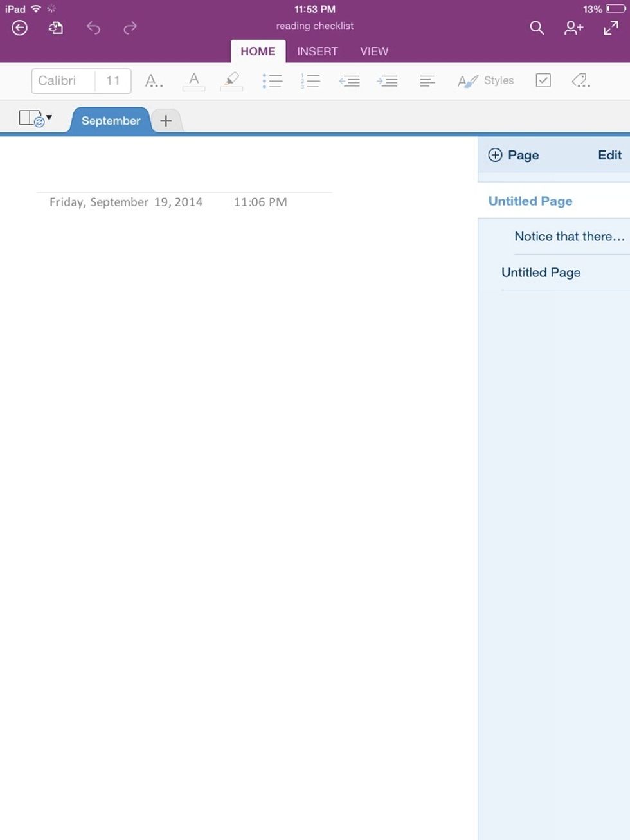Screen dimensions: 630x840
Task: Click the decrease indent icon
Action: click(x=350, y=80)
